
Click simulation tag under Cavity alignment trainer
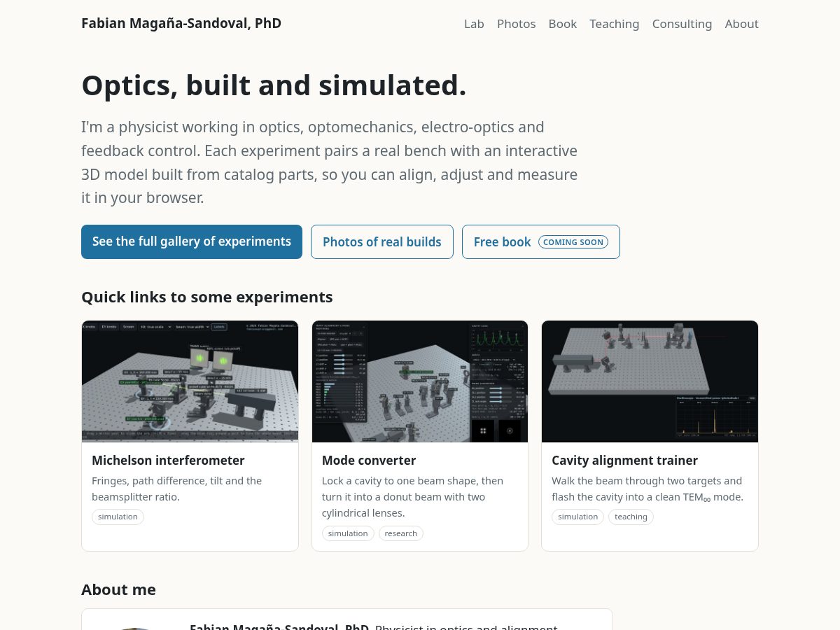pos(578,517)
